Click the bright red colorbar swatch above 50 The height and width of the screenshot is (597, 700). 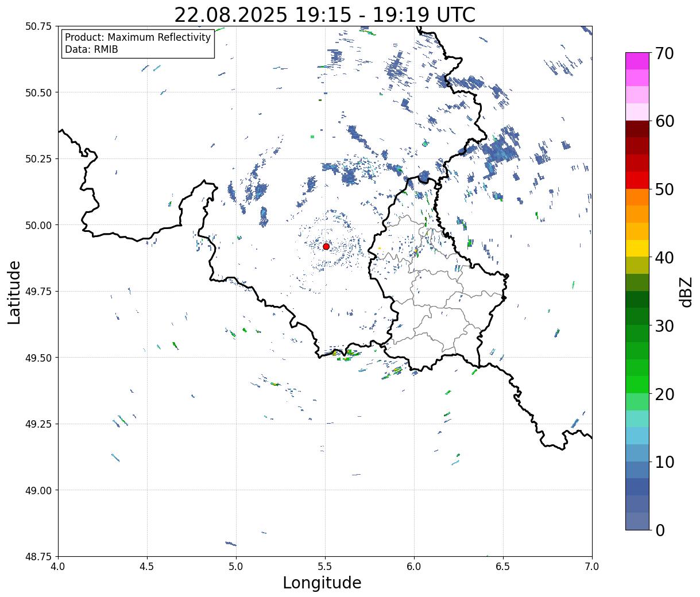click(x=637, y=180)
